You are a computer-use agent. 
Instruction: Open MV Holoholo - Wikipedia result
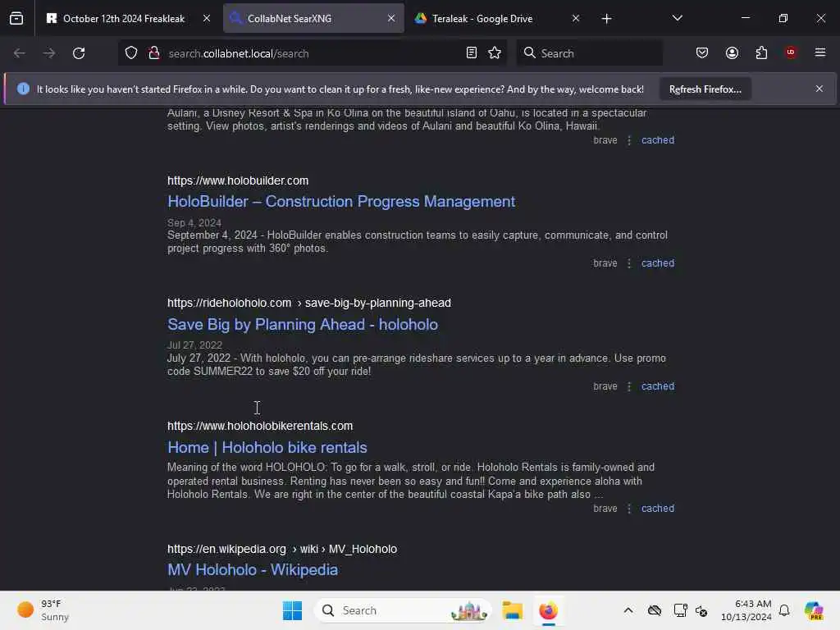(253, 570)
